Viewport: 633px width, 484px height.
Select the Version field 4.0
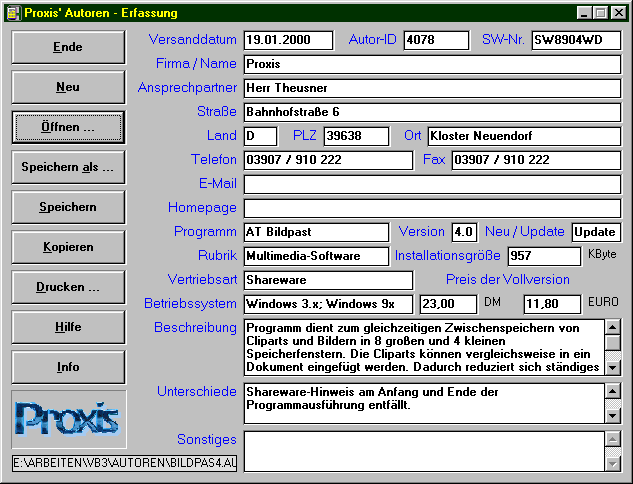(464, 232)
